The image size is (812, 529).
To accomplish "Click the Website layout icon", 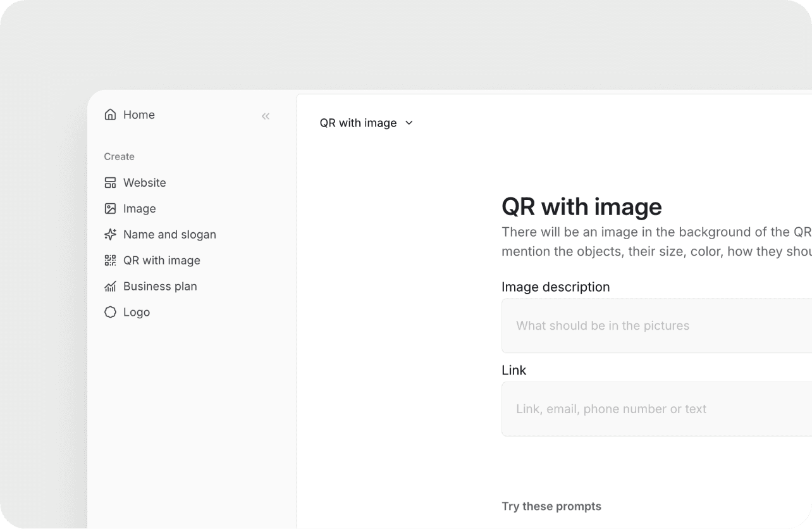I will 110,183.
